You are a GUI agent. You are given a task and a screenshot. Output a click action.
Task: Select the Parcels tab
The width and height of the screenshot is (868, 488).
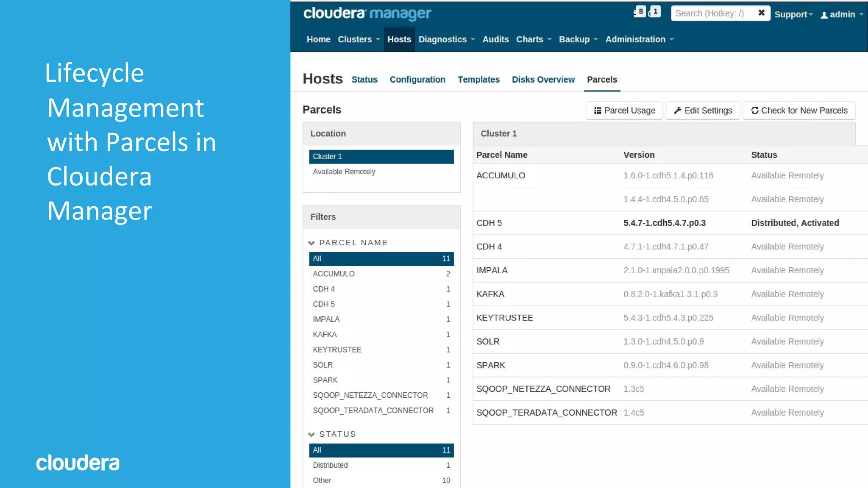tap(602, 80)
